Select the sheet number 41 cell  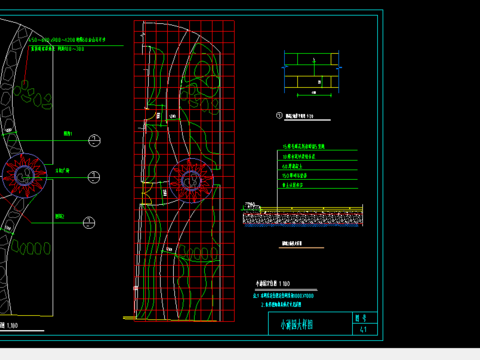coord(365,329)
